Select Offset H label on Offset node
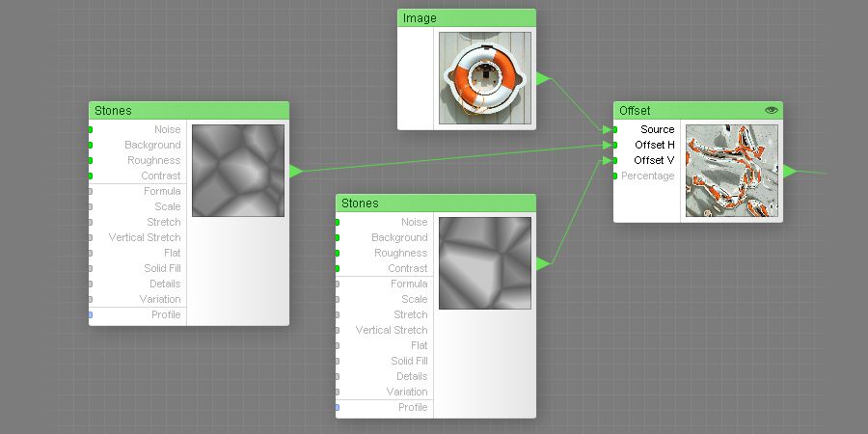868x434 pixels. pyautogui.click(x=655, y=145)
